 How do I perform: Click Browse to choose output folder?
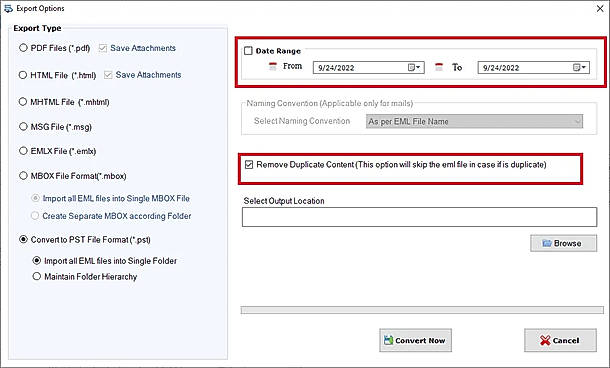point(563,243)
